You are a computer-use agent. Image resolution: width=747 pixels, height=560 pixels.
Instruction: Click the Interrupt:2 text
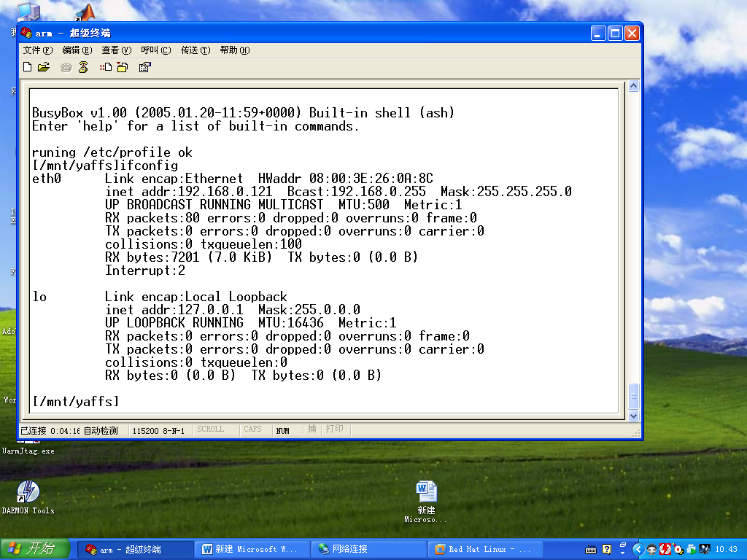145,271
